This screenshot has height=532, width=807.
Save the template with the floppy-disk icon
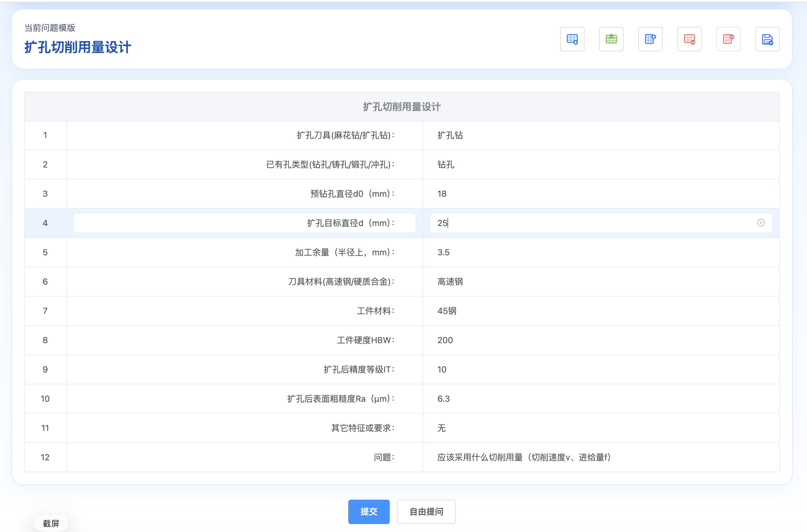pyautogui.click(x=767, y=39)
